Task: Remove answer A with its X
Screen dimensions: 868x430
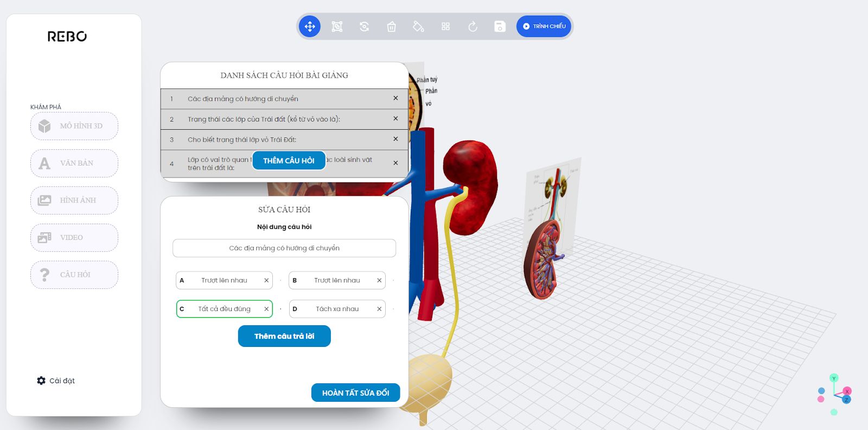Action: click(x=266, y=281)
